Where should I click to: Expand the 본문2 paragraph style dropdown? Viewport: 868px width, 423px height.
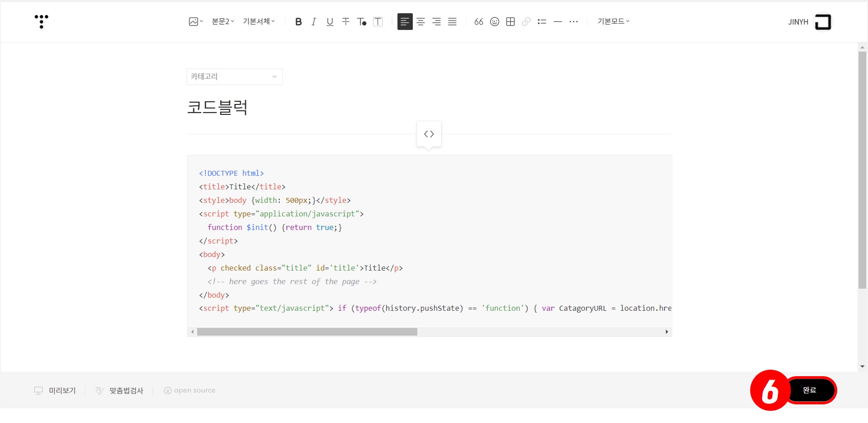point(223,21)
